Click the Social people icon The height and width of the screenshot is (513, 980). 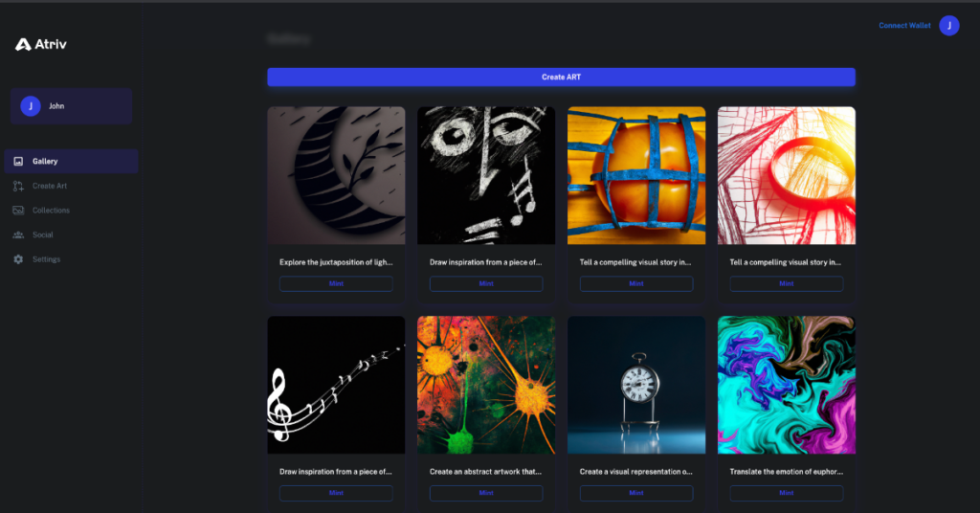click(x=18, y=234)
